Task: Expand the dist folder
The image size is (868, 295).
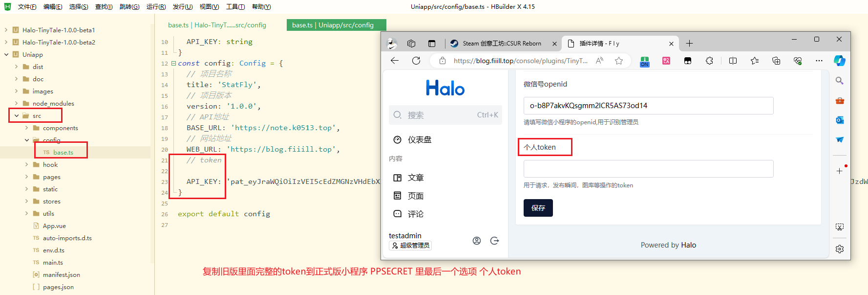Action: pyautogui.click(x=16, y=67)
